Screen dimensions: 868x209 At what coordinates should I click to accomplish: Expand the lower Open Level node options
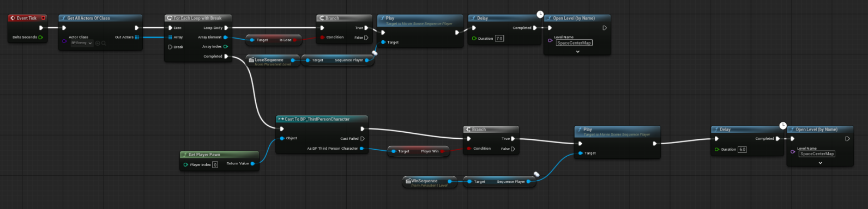820,163
